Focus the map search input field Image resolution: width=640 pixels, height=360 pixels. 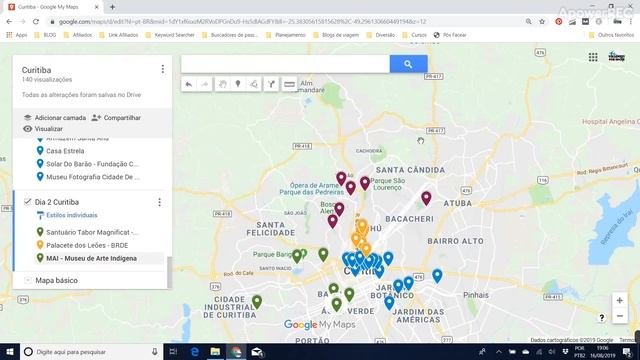[x=285, y=64]
